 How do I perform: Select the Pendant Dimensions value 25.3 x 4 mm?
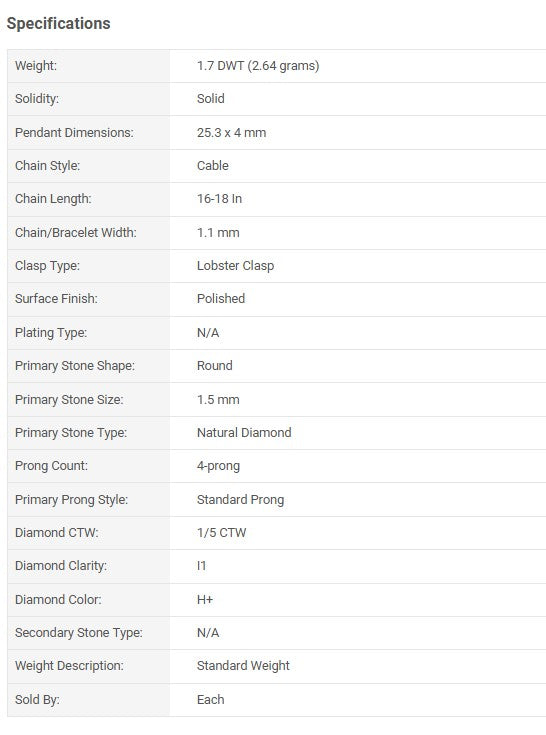coord(232,133)
